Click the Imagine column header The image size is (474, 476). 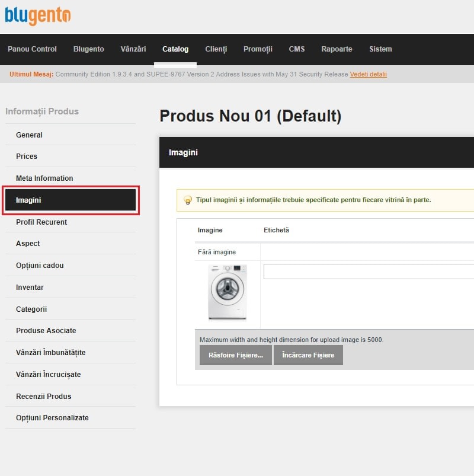point(210,230)
